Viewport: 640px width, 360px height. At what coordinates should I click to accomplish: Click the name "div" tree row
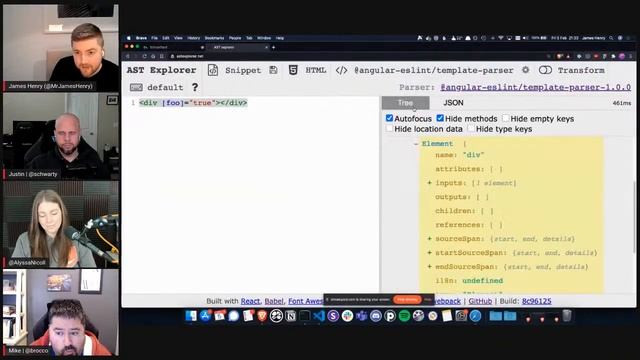[459, 155]
